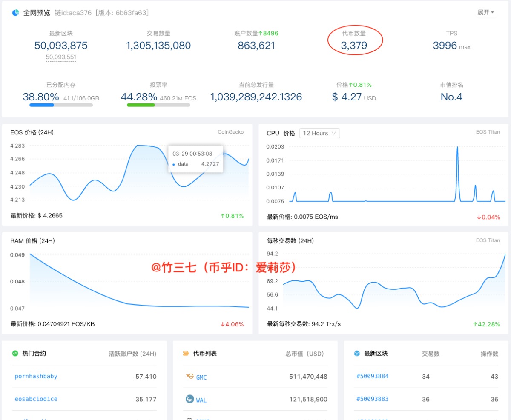Click the latest block value 50,093,875

pos(61,46)
